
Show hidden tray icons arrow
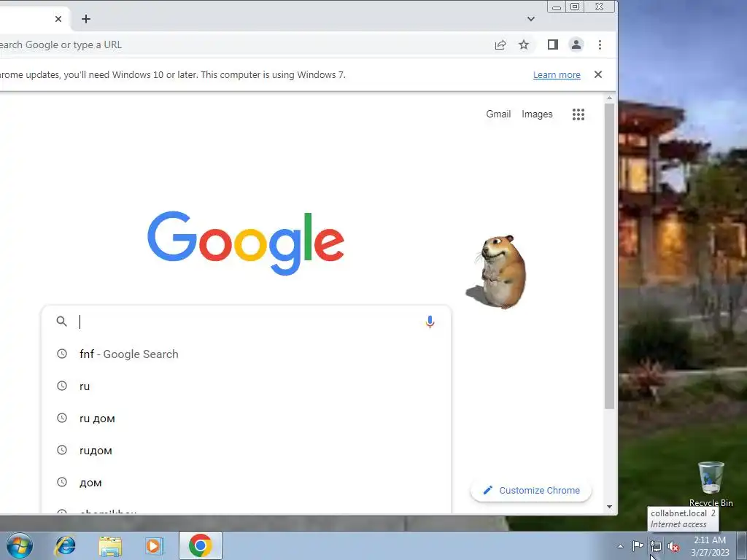620,546
